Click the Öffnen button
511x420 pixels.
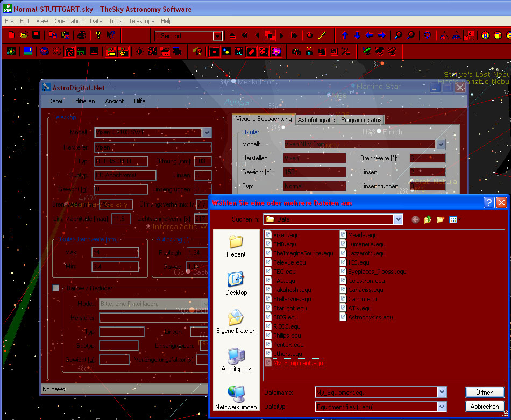pos(485,392)
